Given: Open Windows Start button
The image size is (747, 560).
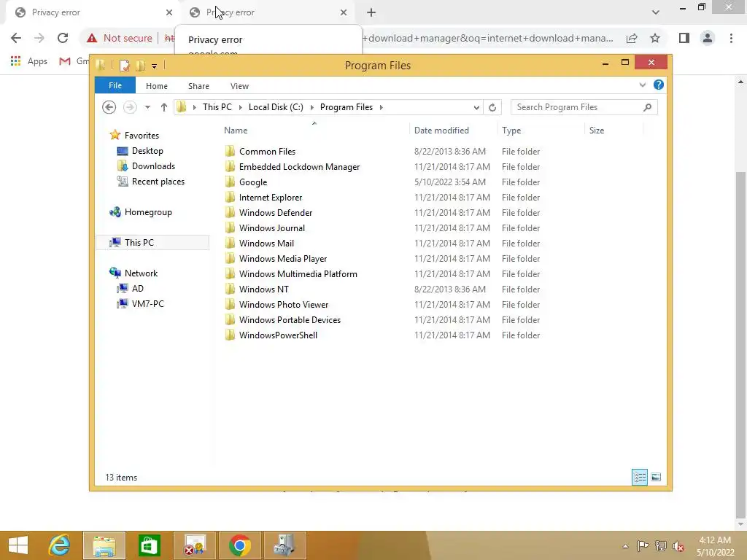Looking at the screenshot, I should coord(18,545).
